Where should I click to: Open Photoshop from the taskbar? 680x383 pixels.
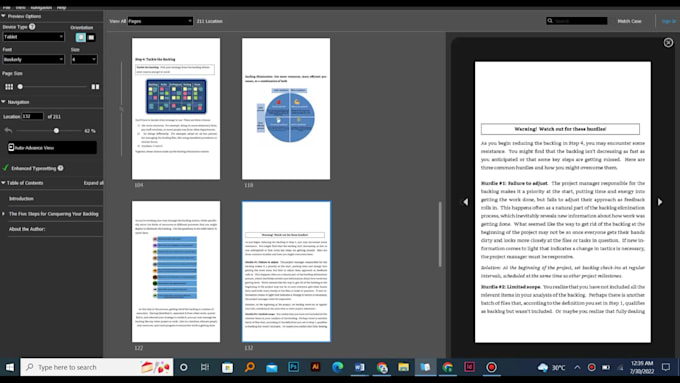tap(294, 367)
